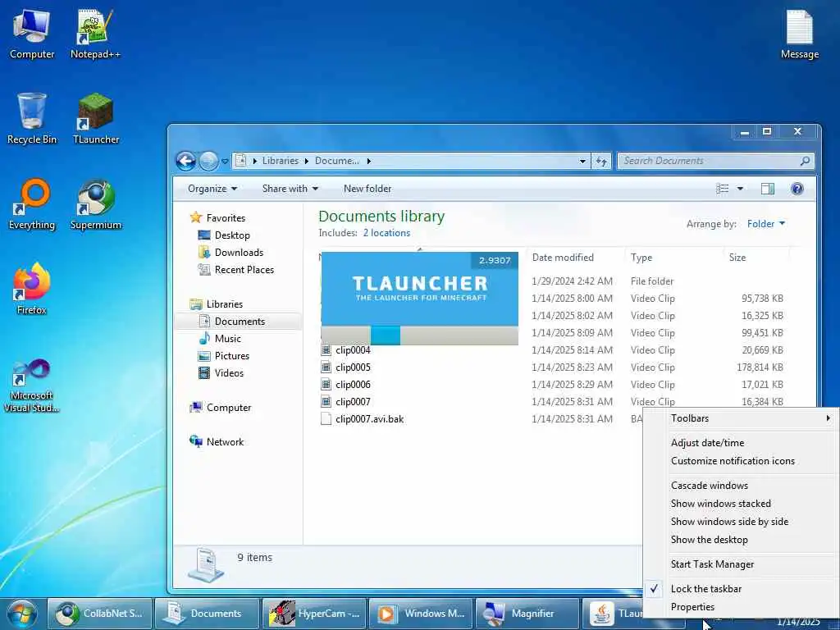This screenshot has height=630, width=840.
Task: Open the Organize dropdown menu
Action: [212, 189]
